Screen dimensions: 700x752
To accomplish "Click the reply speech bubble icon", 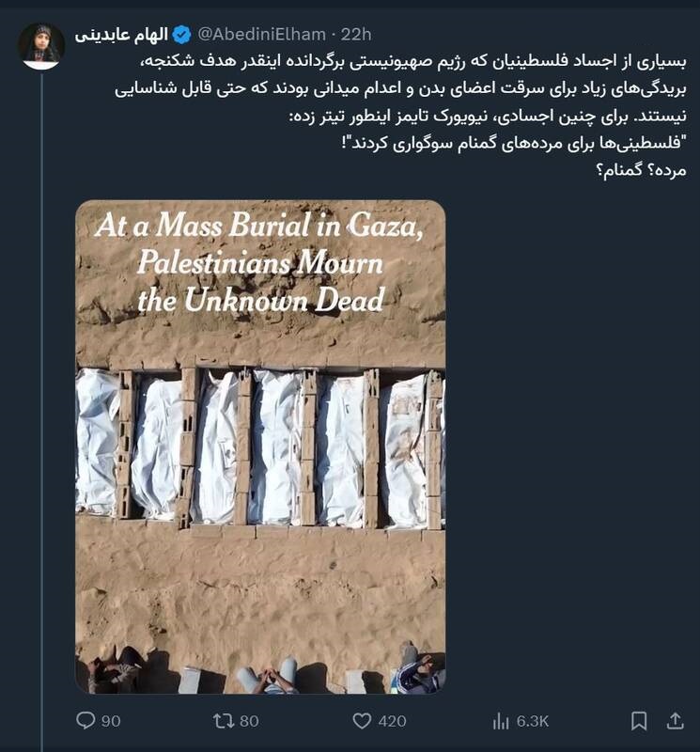I will [86, 721].
